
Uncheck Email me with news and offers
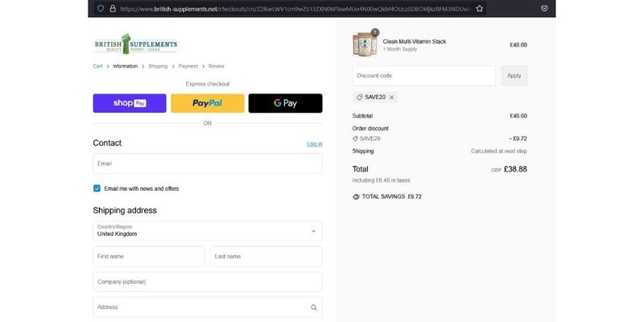(97, 188)
